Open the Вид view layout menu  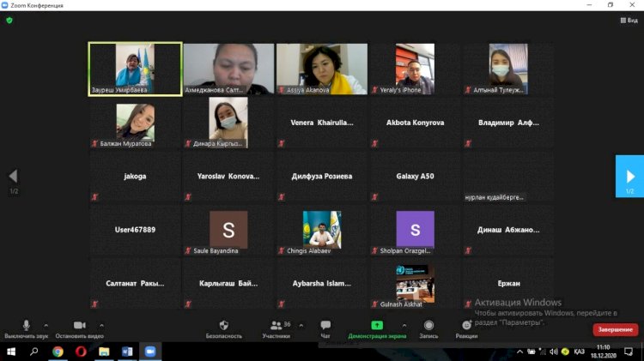coord(629,20)
